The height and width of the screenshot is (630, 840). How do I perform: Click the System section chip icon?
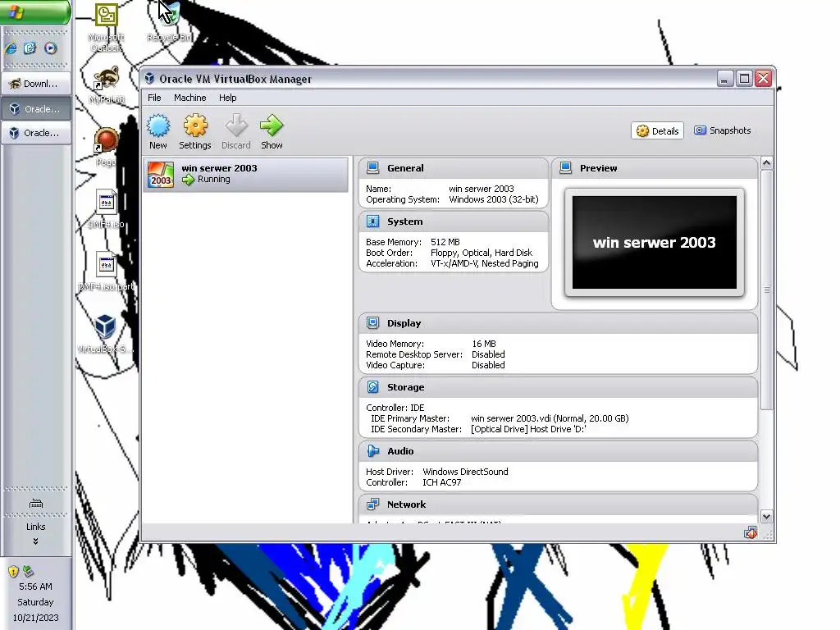tap(373, 221)
